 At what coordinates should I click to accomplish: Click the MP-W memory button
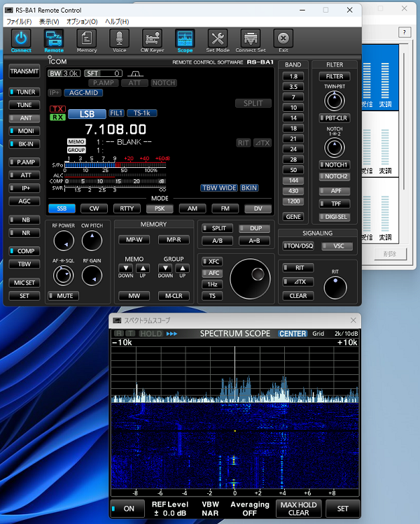click(x=134, y=239)
